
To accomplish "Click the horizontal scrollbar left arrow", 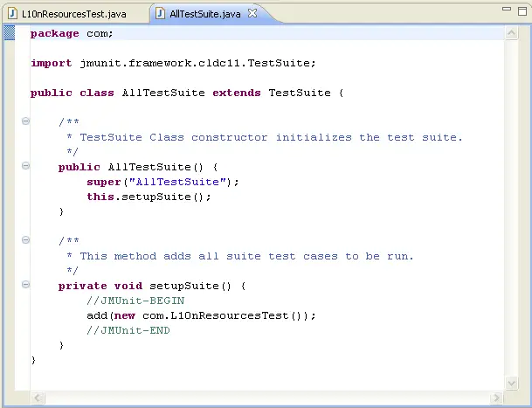I will click(38, 398).
